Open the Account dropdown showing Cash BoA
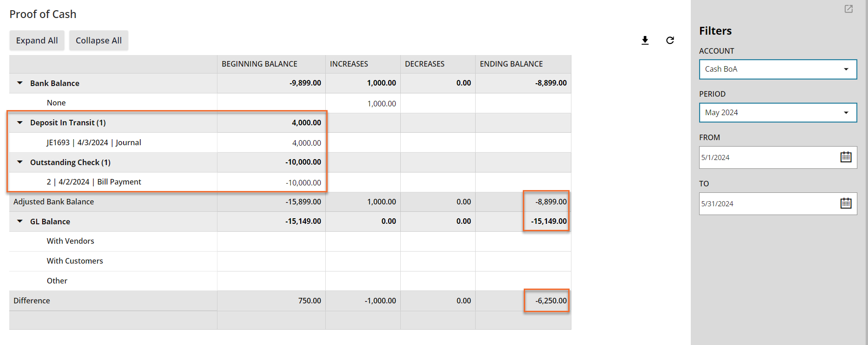The height and width of the screenshot is (345, 868). tap(778, 69)
